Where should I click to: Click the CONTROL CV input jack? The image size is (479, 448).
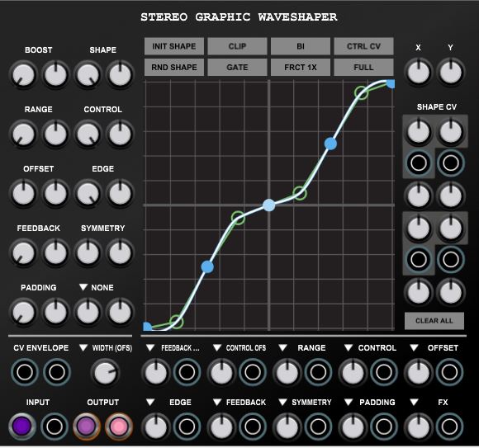(x=384, y=372)
